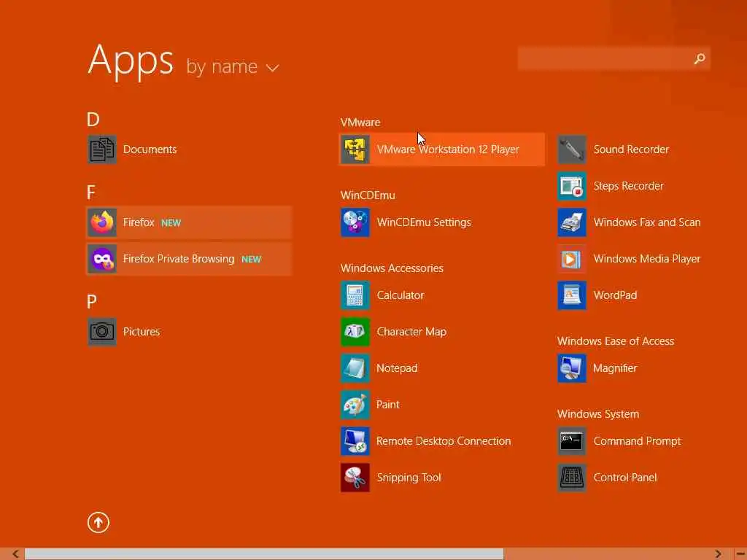
Task: Open Firefox Private Browsing icon
Action: (x=102, y=259)
